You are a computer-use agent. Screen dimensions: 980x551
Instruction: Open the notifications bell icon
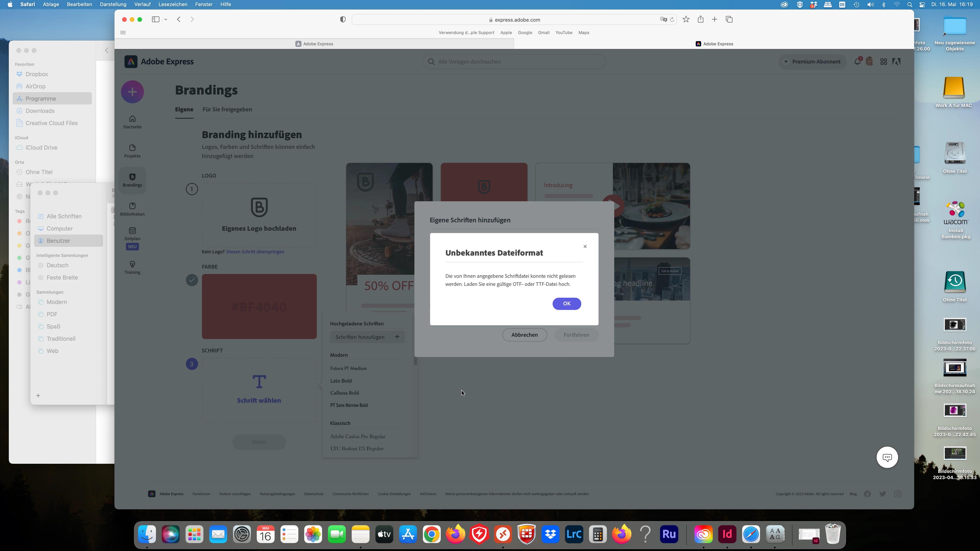click(857, 62)
